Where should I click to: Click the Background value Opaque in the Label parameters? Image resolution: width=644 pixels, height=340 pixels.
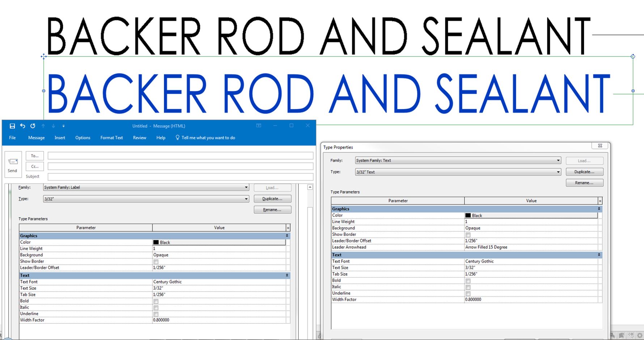pos(161,255)
